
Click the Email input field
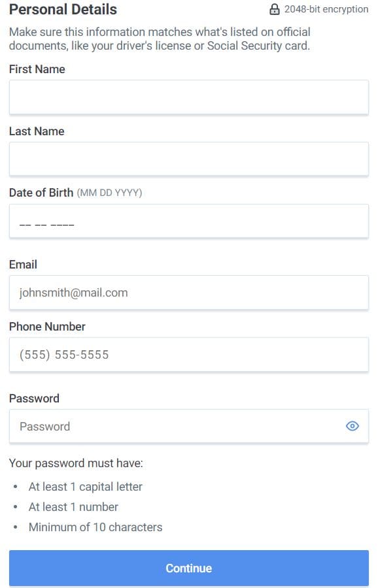(x=189, y=293)
